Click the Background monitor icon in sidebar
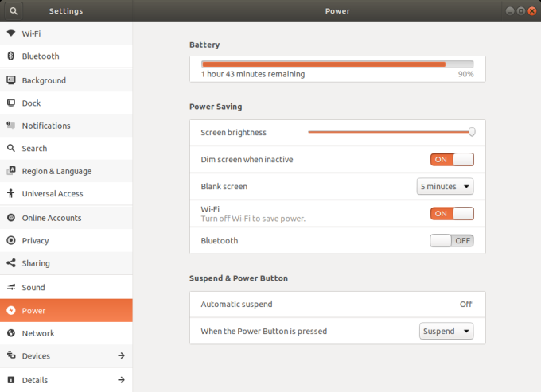 click(11, 80)
